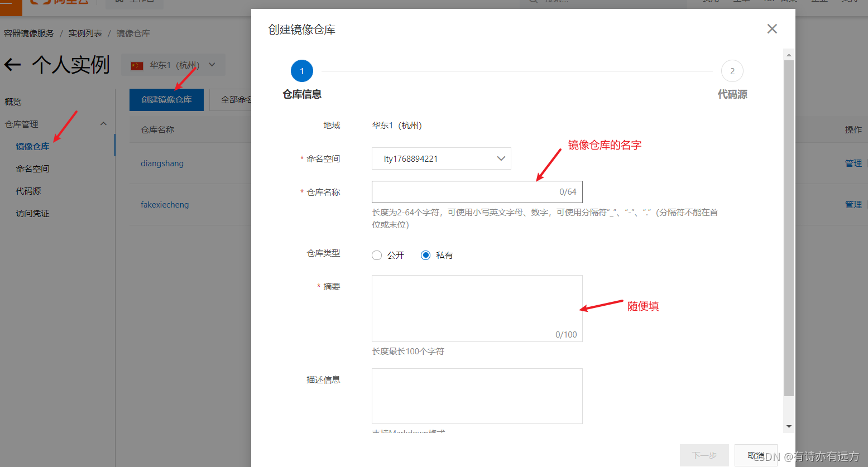Click inside the 仓库名称 input field
The width and height of the screenshot is (868, 467).
(x=477, y=191)
